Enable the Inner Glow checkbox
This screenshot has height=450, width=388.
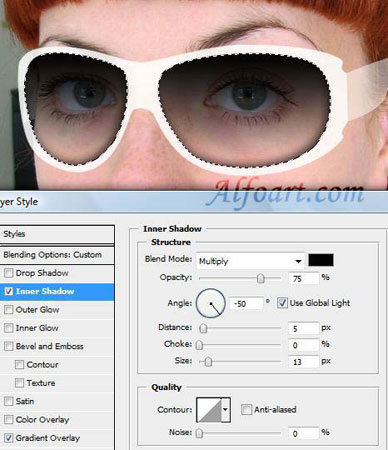pyautogui.click(x=8, y=328)
